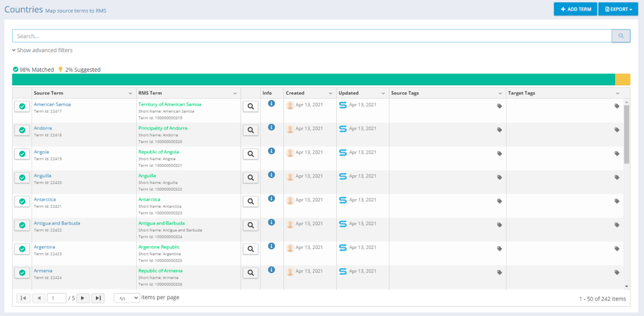Click the yellow Suggested portion of progress bar
644x316 pixels.
point(622,79)
